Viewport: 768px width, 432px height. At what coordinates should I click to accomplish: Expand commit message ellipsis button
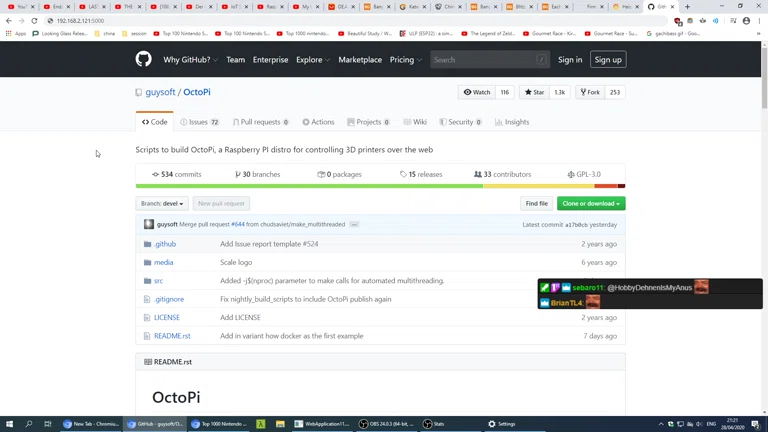tap(354, 225)
